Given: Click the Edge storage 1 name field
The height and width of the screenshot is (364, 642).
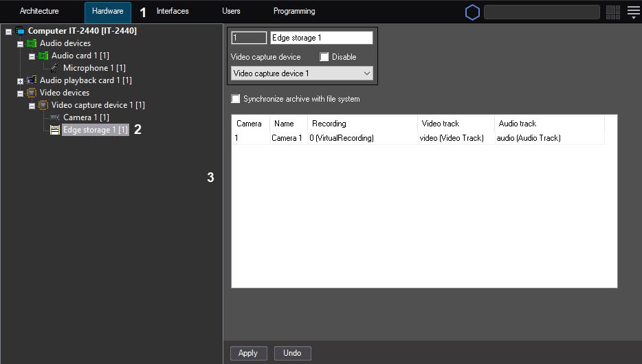Looking at the screenshot, I should pos(322,38).
